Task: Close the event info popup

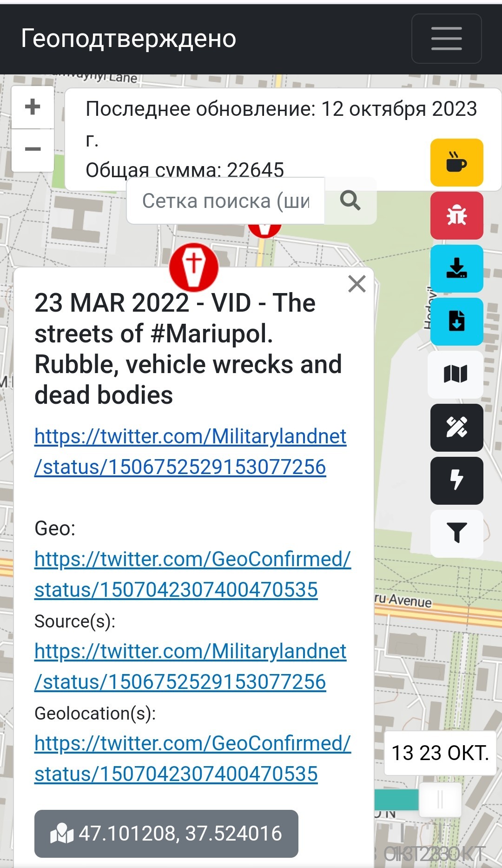Action: pos(357,283)
